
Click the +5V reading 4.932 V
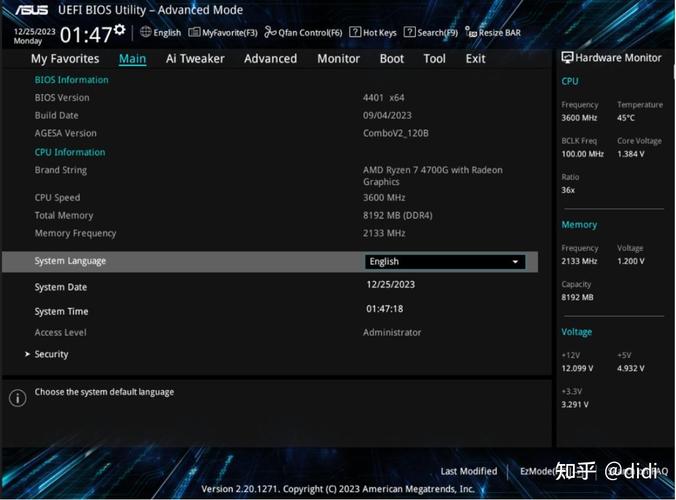click(x=631, y=369)
